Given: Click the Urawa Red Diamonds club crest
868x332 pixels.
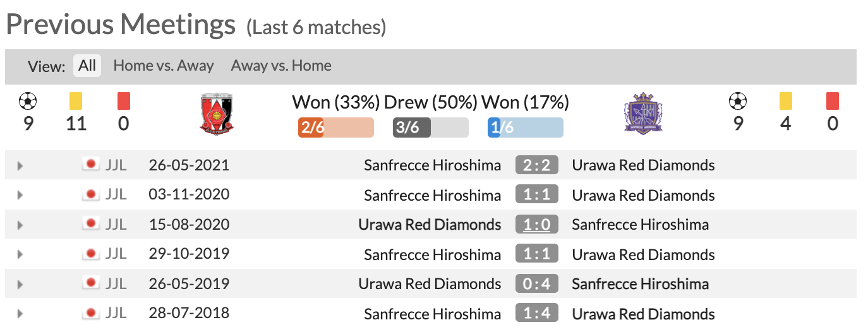Looking at the screenshot, I should point(217,115).
